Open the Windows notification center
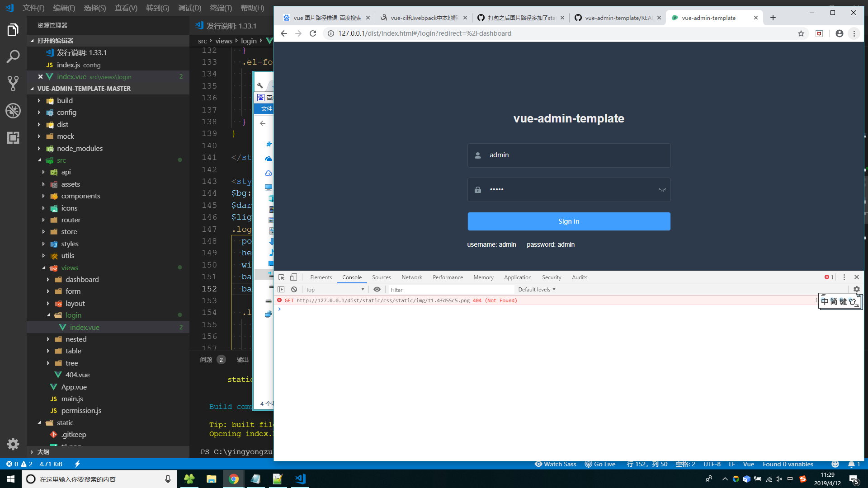 (x=854, y=479)
